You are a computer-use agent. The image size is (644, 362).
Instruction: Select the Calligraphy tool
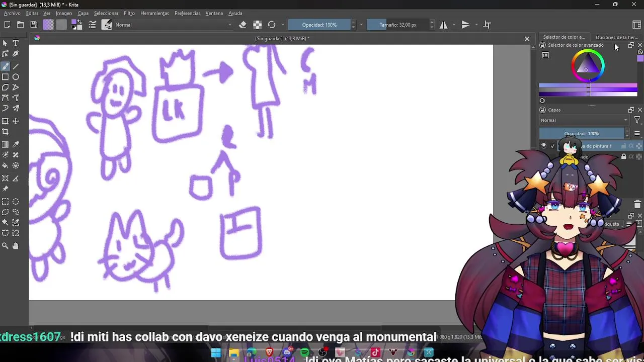(x=16, y=54)
